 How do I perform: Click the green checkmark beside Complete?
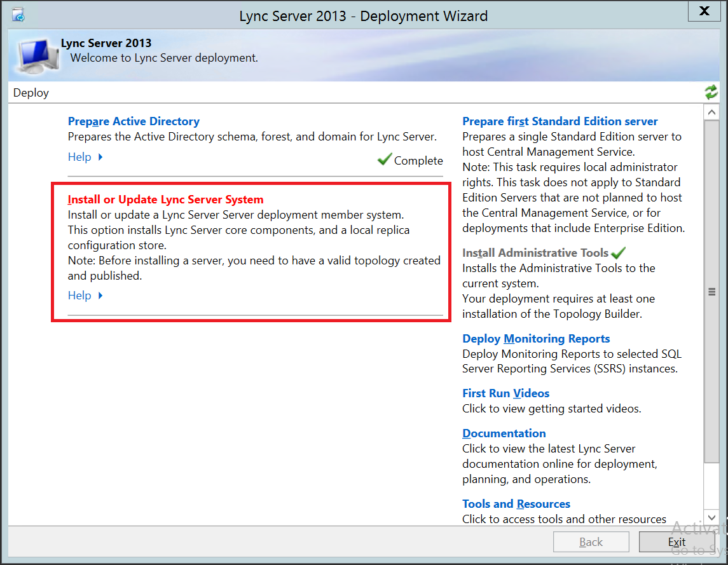click(385, 160)
